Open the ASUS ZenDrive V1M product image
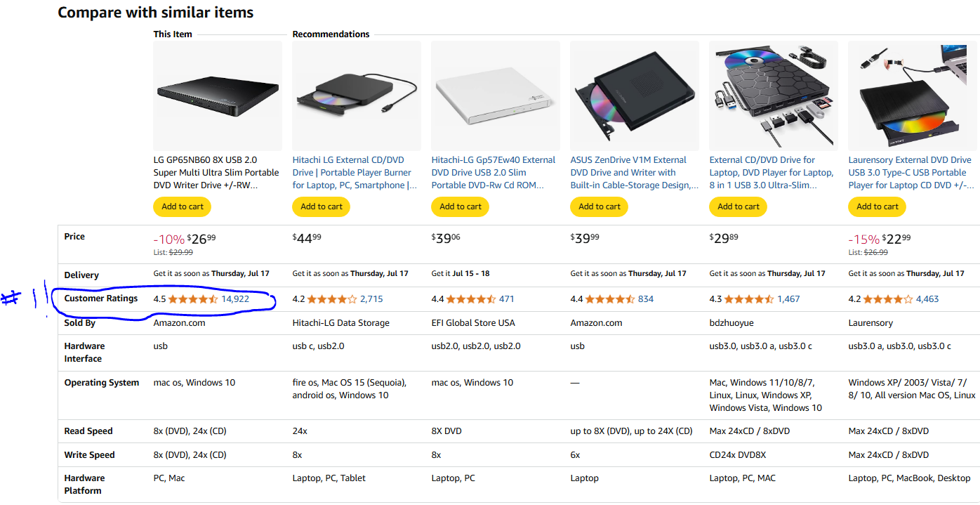This screenshot has height=505, width=980. (635, 96)
